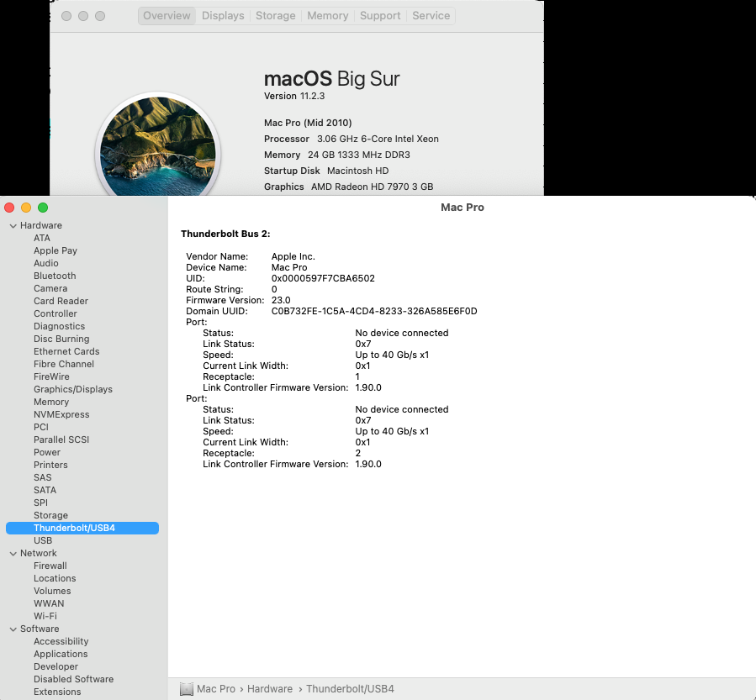Click the UID value 0x0000597F7CBA6502
Image resolution: width=756 pixels, height=700 pixels.
[x=323, y=278]
